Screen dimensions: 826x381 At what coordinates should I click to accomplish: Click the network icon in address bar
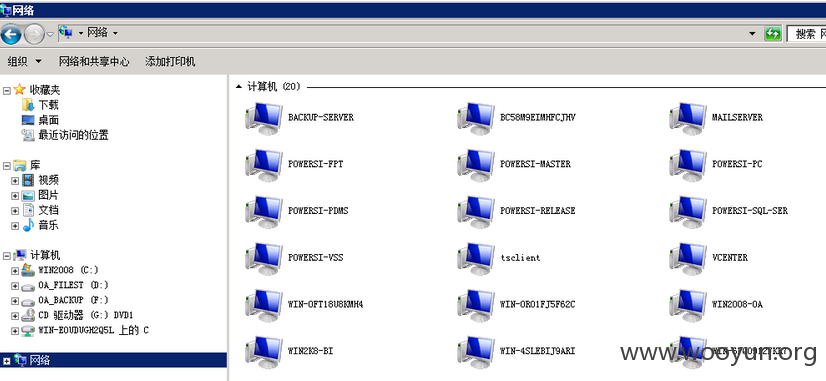point(66,33)
